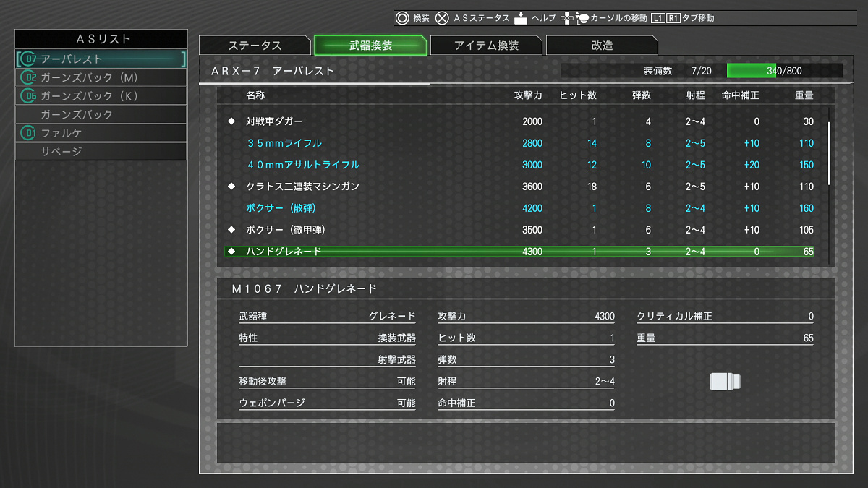
Task: Open help via the ヘルプ icon
Action: click(522, 19)
